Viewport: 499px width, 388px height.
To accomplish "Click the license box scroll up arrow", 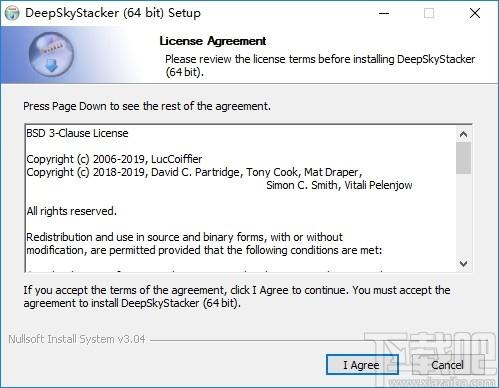I will tap(463, 134).
